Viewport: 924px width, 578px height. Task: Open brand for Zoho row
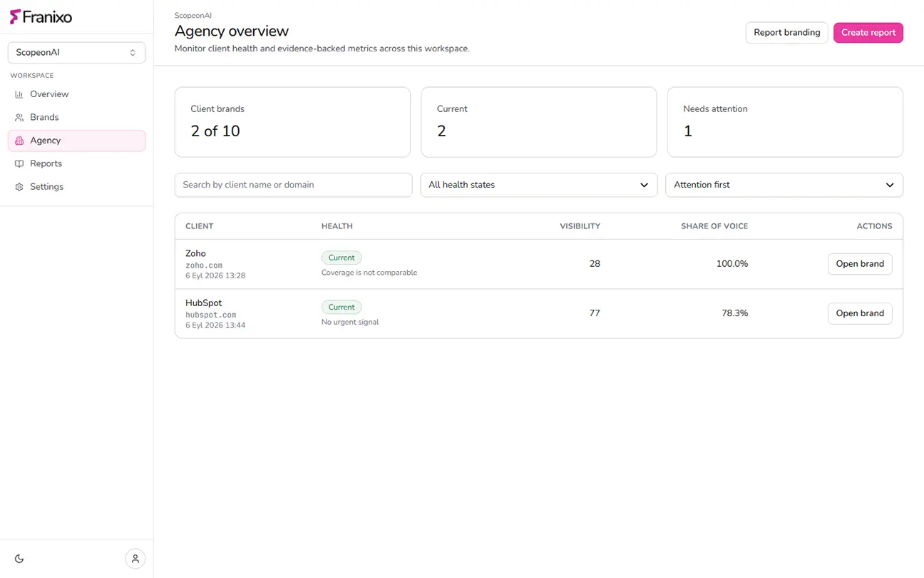point(860,264)
